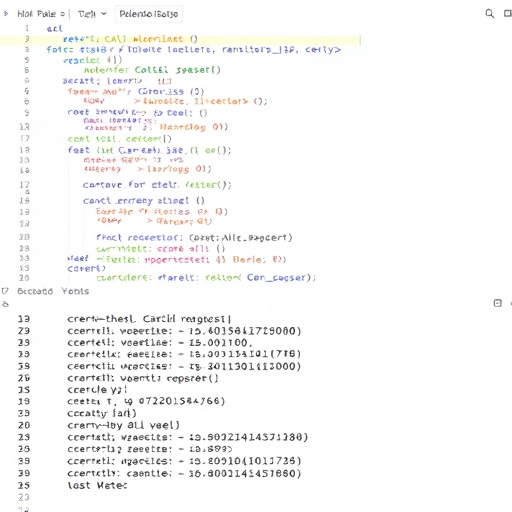Click the line 30 gutter number
The width and height of the screenshot is (512, 512).
pyautogui.click(x=25, y=237)
